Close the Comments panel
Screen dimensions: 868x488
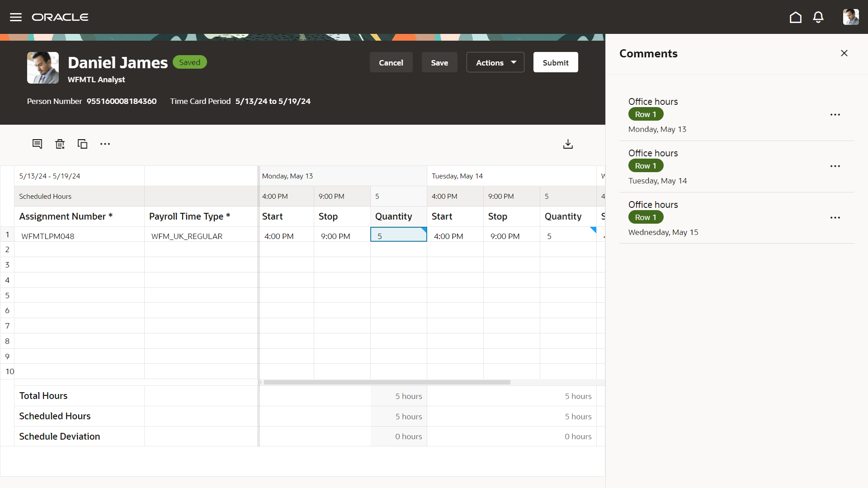pos(844,53)
